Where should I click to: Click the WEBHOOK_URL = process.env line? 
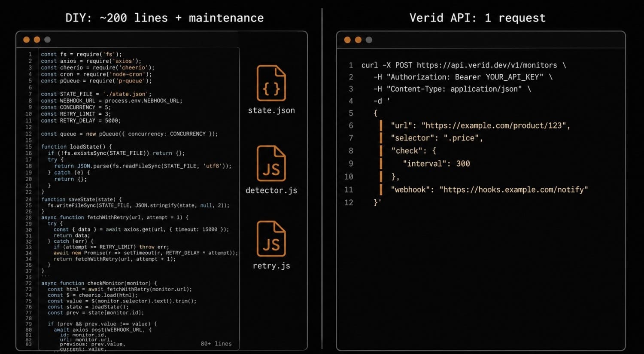(112, 101)
